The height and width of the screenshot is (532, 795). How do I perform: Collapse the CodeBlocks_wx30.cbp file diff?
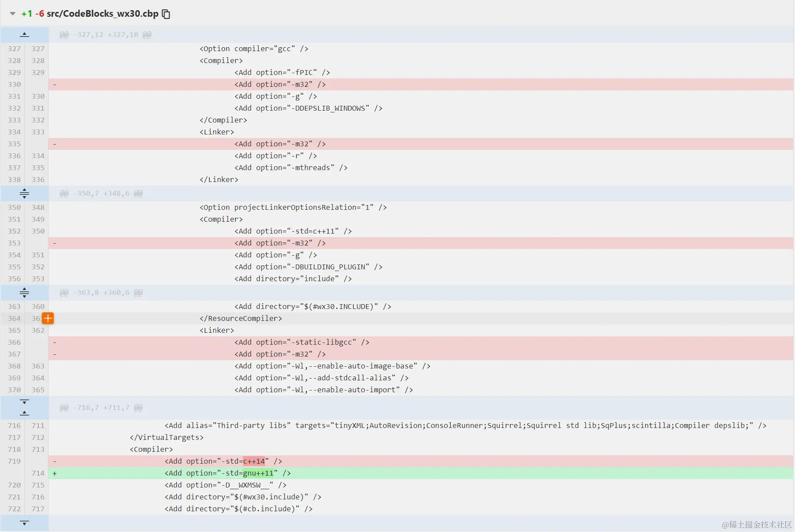coord(12,14)
